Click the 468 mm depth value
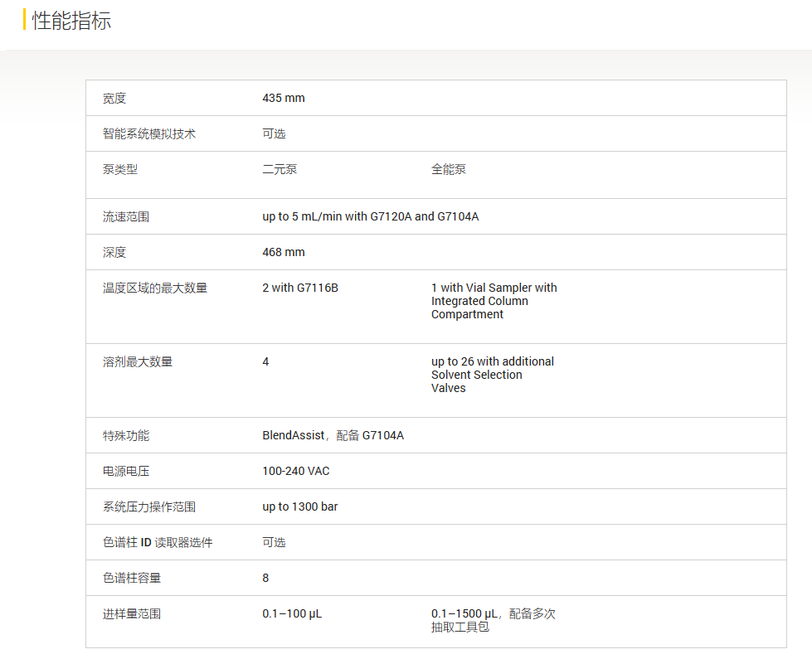 [x=284, y=252]
